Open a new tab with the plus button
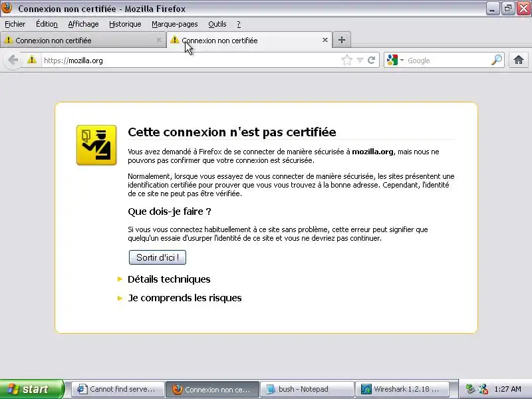The image size is (532, 399). pos(342,40)
